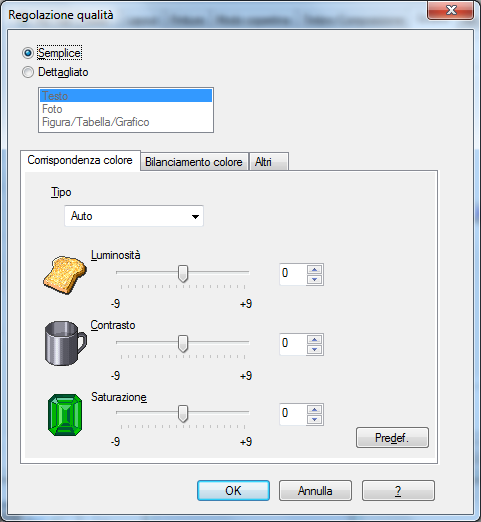The width and height of the screenshot is (481, 522).
Task: Switch to the Corrispondenza colore tab
Action: click(80, 160)
